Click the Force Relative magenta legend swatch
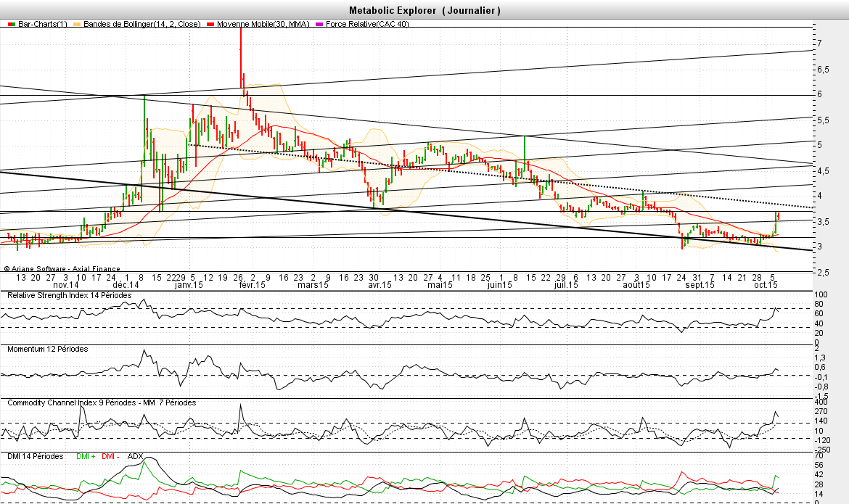The height and width of the screenshot is (504, 849). pyautogui.click(x=319, y=25)
